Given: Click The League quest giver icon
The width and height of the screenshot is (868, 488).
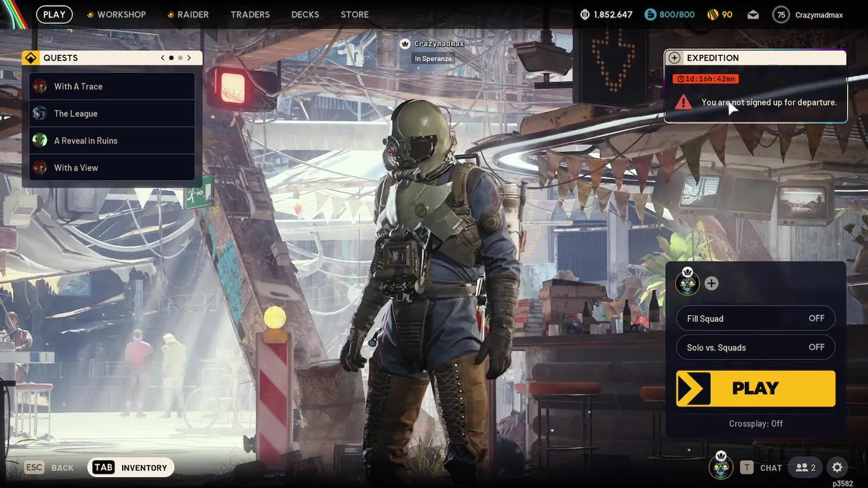Looking at the screenshot, I should (40, 113).
